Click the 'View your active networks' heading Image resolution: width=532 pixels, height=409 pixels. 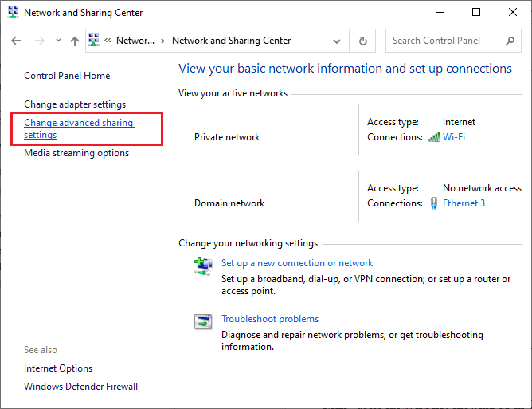233,93
